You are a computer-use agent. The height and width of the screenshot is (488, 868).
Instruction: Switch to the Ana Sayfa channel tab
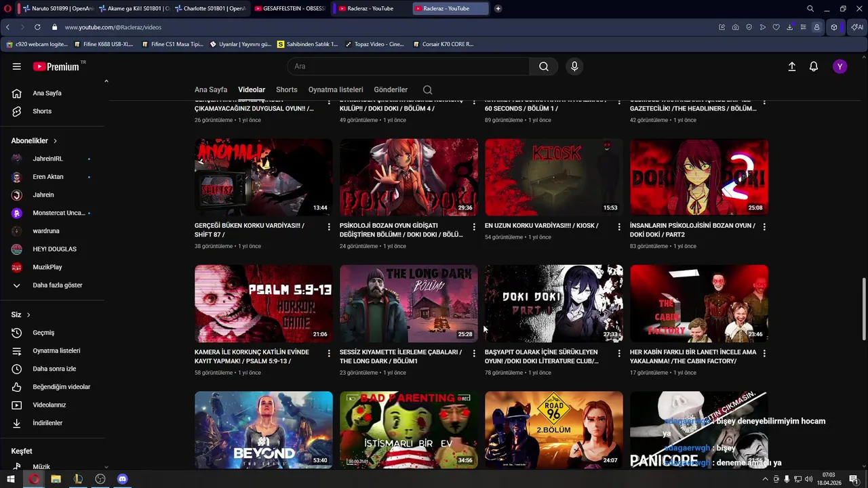click(x=211, y=89)
